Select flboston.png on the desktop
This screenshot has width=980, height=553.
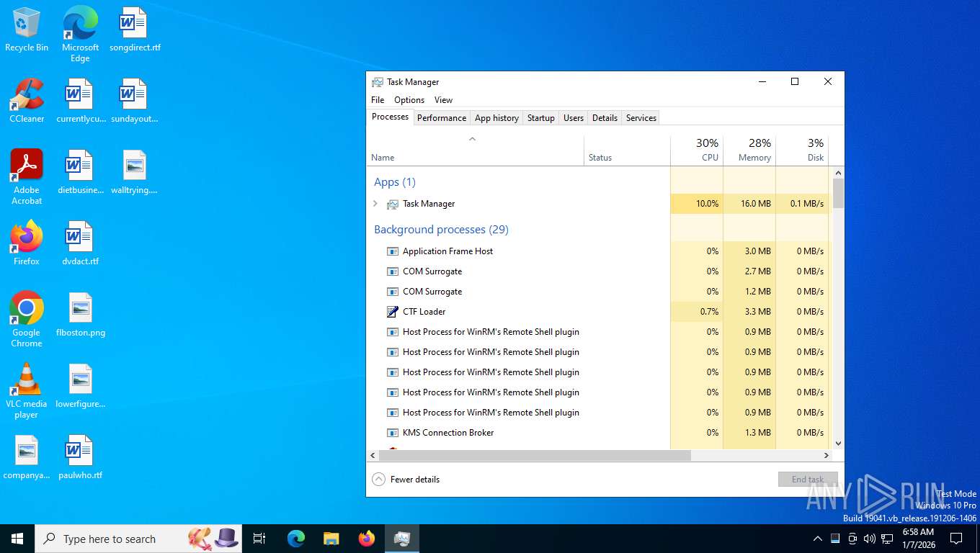tap(80, 315)
